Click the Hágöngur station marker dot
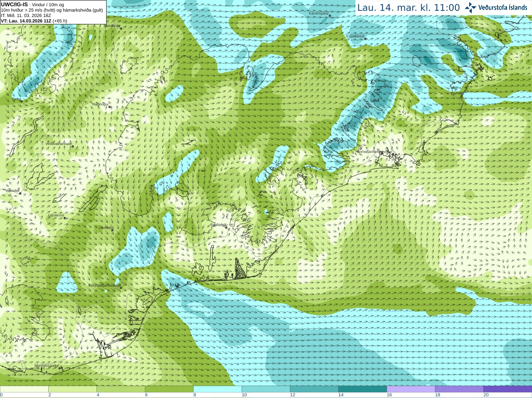Image resolution: width=532 pixels, height=398 pixels. (x=110, y=107)
